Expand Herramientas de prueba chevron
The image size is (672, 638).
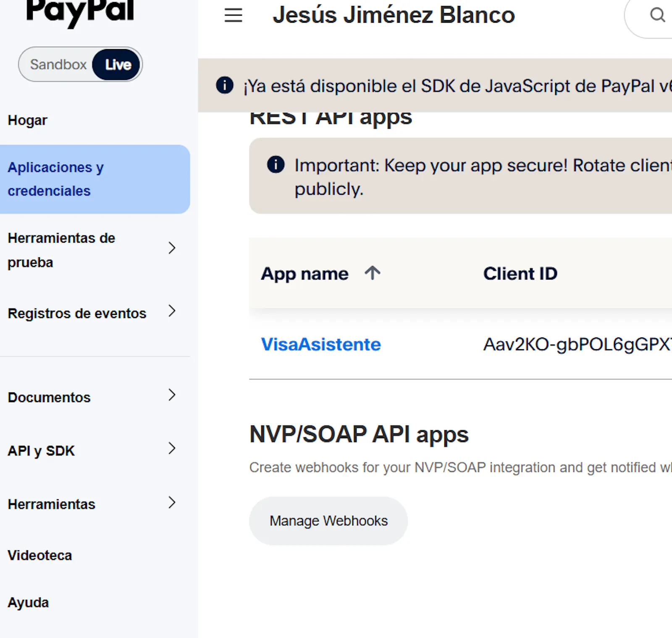pyautogui.click(x=172, y=248)
